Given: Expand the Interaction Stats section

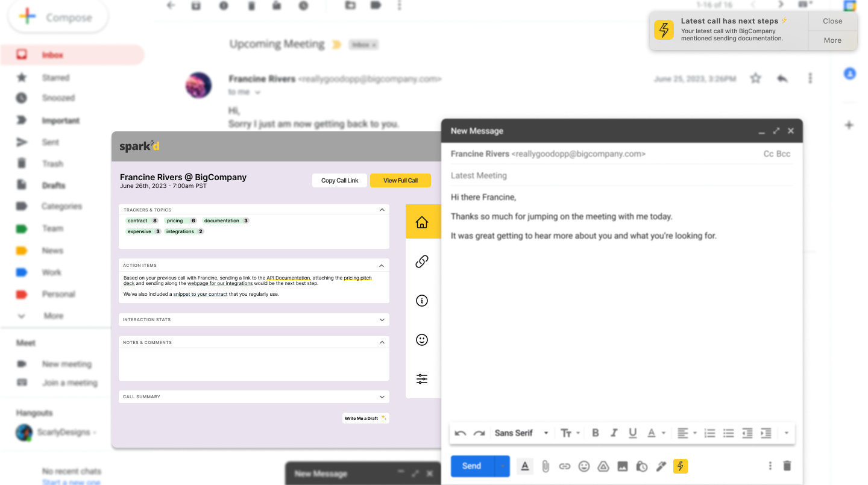Looking at the screenshot, I should (382, 319).
